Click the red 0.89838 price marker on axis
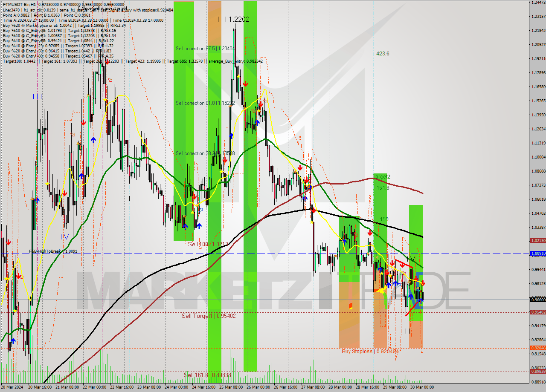This screenshot has height=392, width=546. [537, 372]
